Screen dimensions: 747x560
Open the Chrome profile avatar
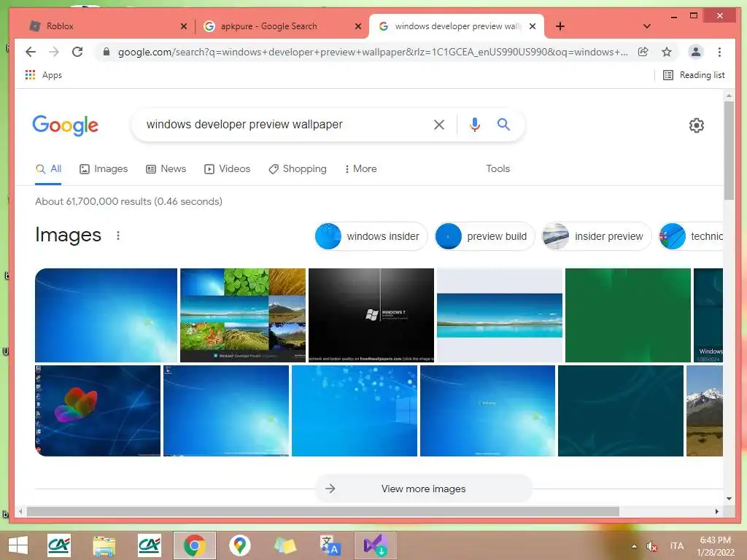tap(695, 52)
